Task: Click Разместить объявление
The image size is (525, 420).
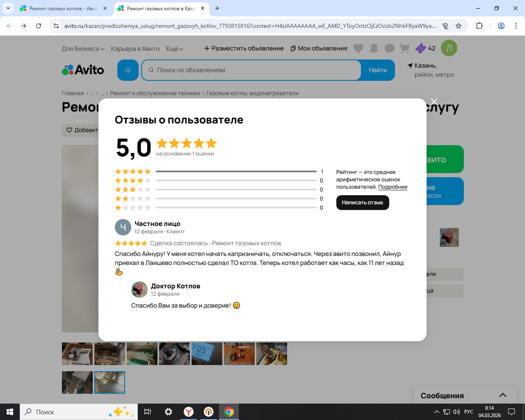Action: point(244,48)
